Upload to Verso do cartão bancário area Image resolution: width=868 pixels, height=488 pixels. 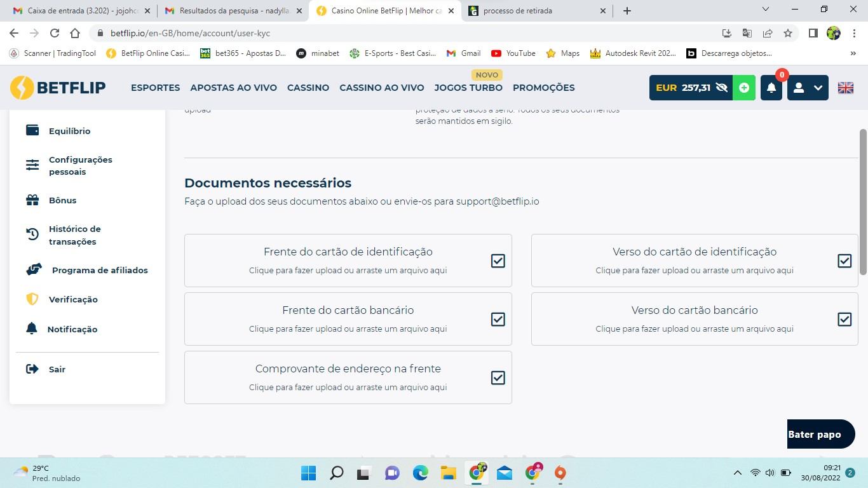click(x=694, y=318)
